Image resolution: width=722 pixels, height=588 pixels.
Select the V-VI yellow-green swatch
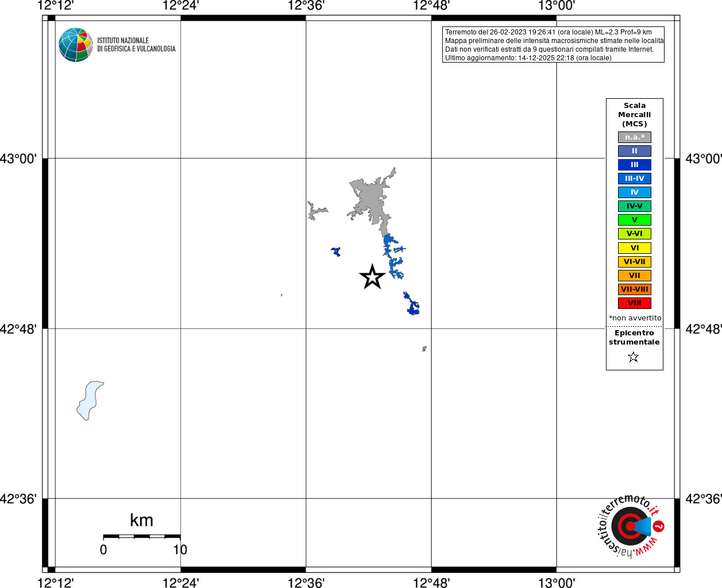coord(635,234)
